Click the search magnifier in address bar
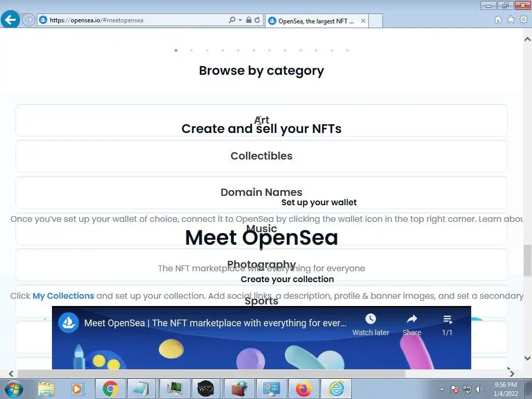This screenshot has width=532, height=399. click(x=232, y=20)
